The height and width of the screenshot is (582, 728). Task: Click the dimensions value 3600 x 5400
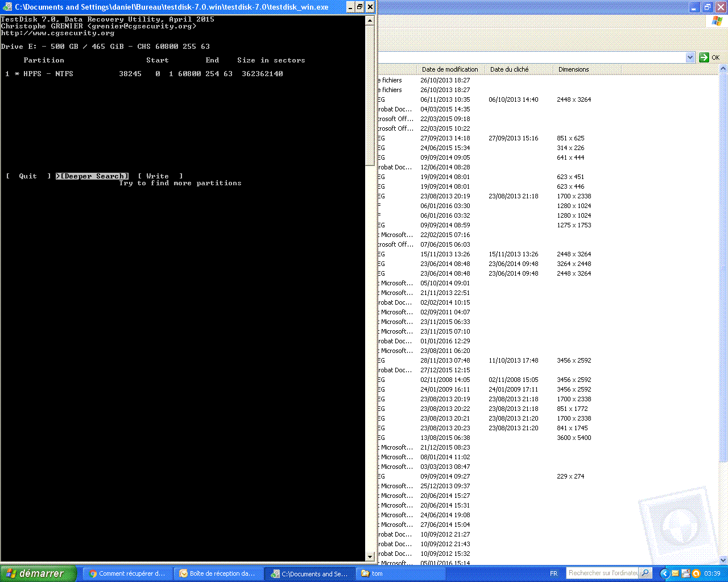tap(574, 438)
